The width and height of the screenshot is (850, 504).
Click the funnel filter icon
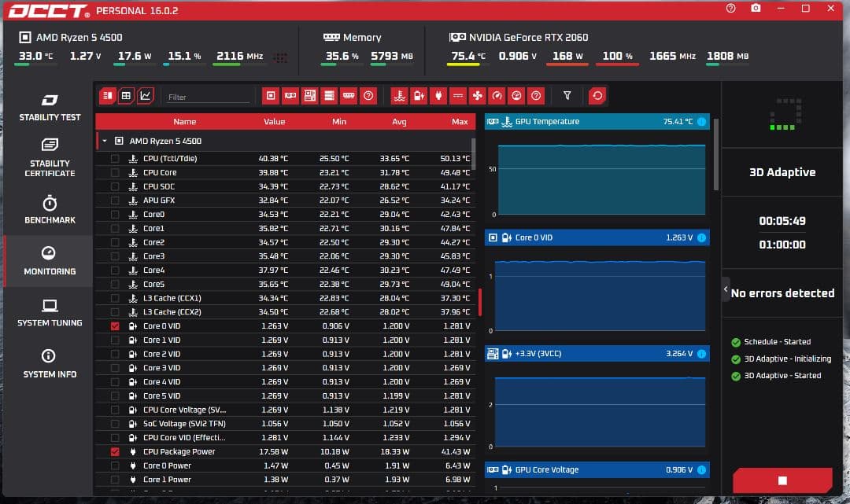click(567, 96)
